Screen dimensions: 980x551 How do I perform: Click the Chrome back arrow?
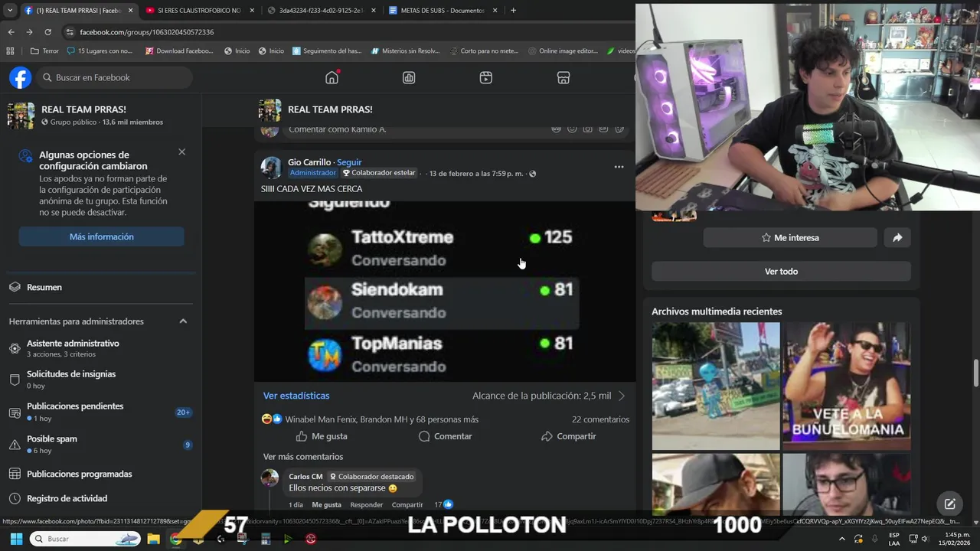click(11, 32)
